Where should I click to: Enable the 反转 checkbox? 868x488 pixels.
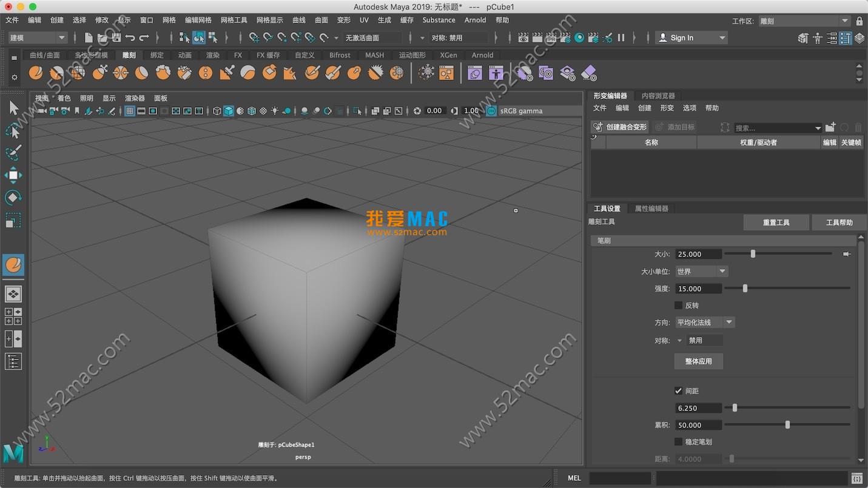[x=678, y=306]
